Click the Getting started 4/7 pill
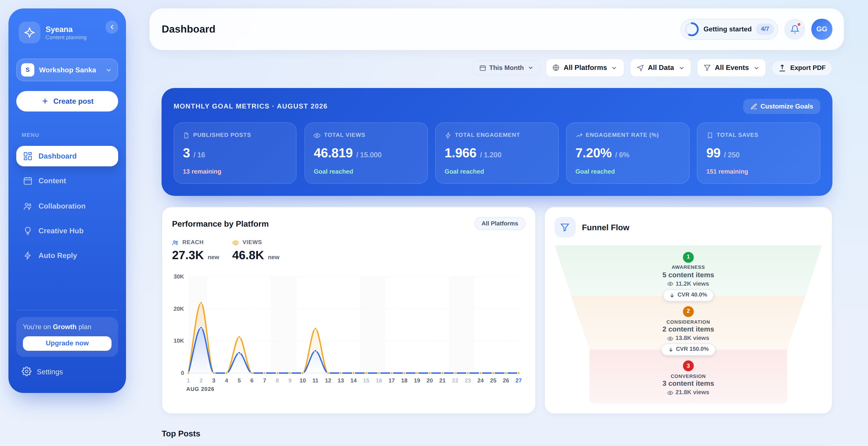This screenshot has width=868, height=446. (729, 29)
